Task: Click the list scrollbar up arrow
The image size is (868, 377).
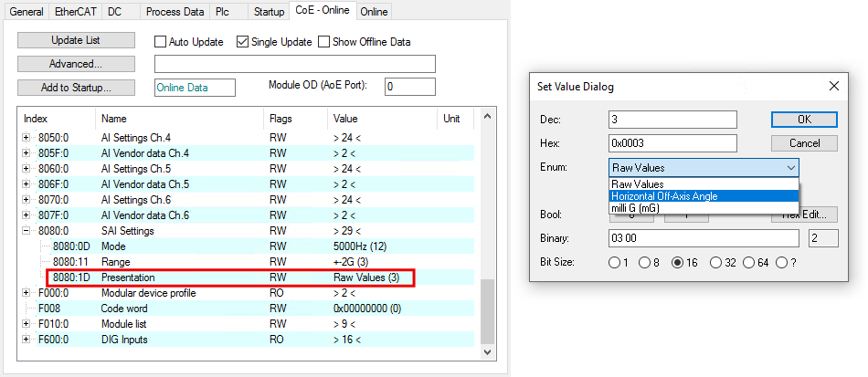Action: (487, 116)
